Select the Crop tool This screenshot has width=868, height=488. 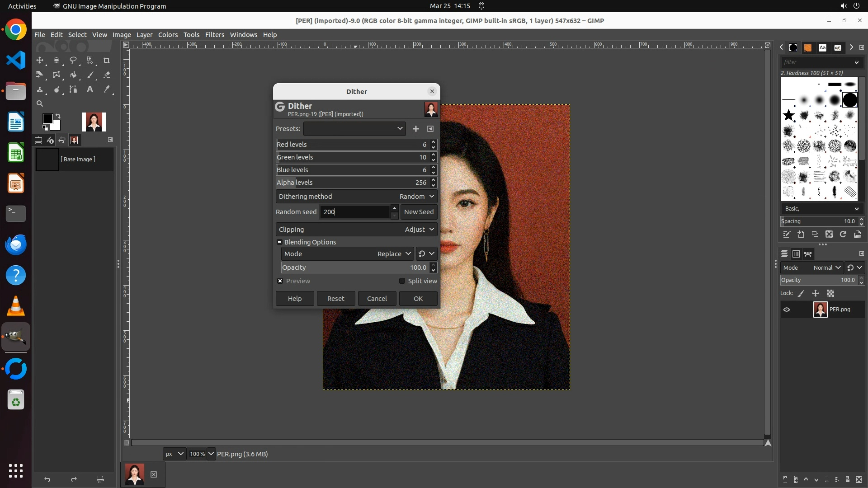point(107,60)
